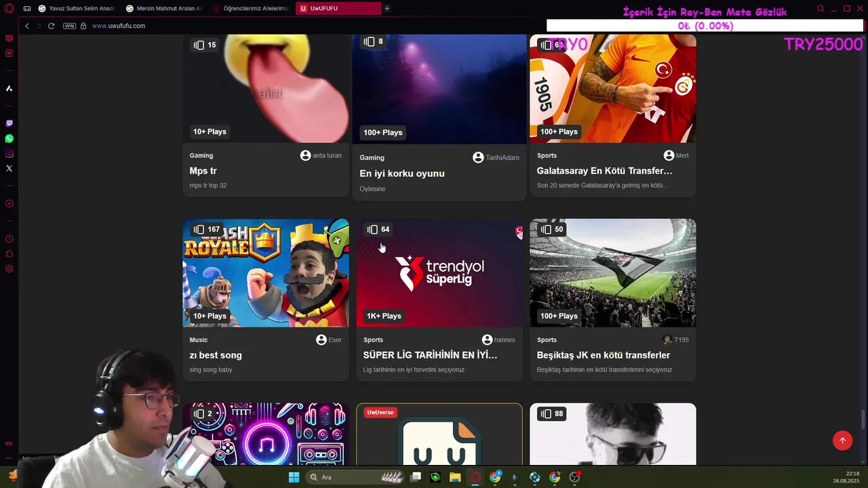Go back to previous page
This screenshot has height=488, width=868.
click(27, 26)
